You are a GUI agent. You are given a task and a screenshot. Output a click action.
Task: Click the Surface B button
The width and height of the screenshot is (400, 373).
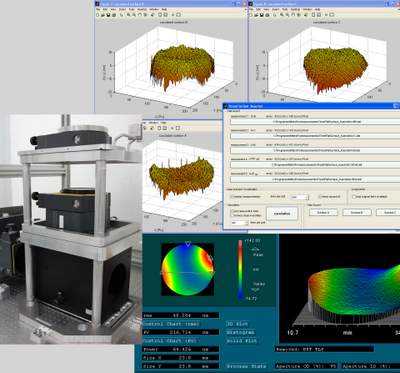coord(356,212)
